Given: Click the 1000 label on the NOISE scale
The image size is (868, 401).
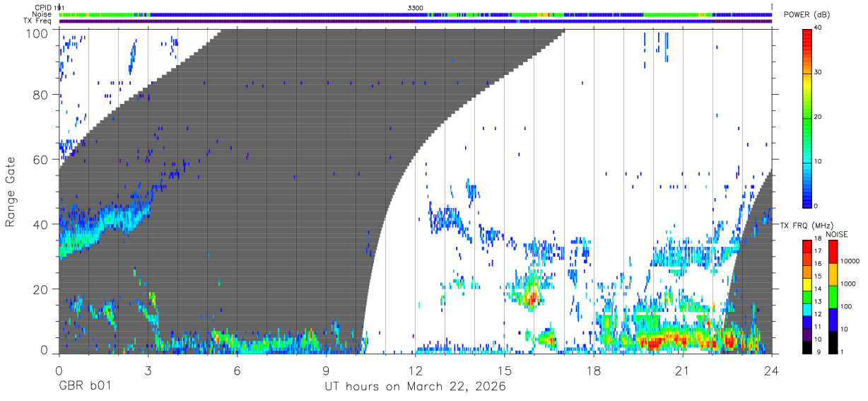Looking at the screenshot, I should 847,284.
